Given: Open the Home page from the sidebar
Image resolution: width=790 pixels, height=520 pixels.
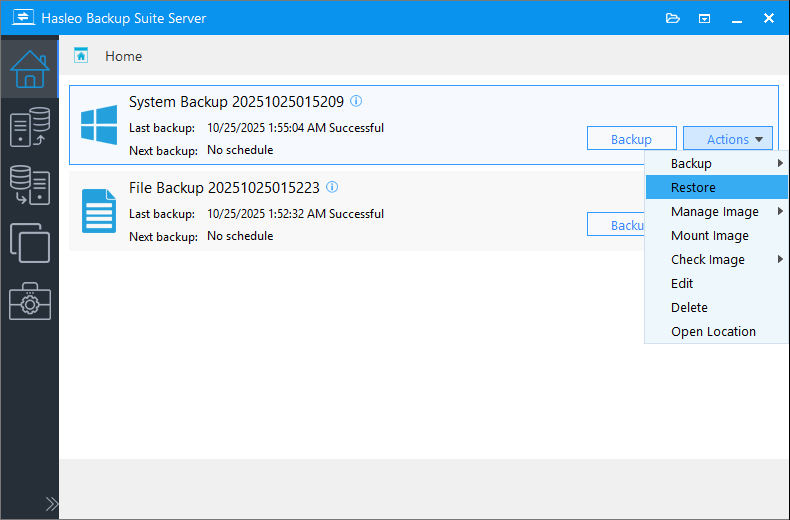Looking at the screenshot, I should coord(30,69).
